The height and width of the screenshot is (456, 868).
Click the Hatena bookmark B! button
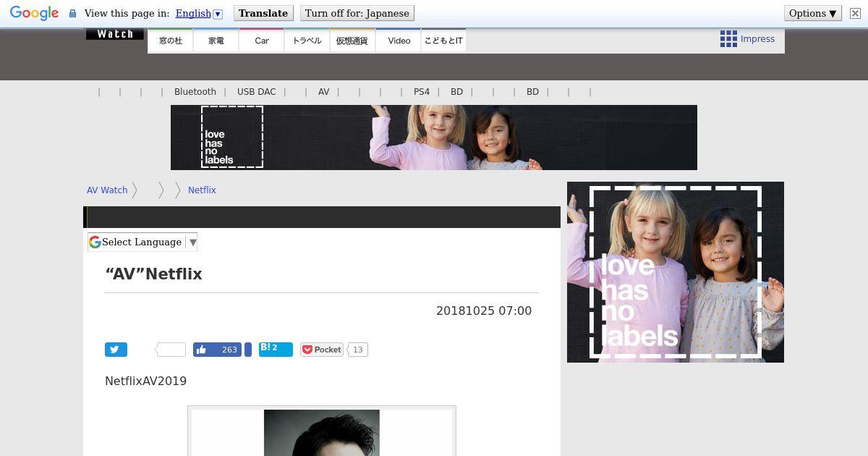276,350
